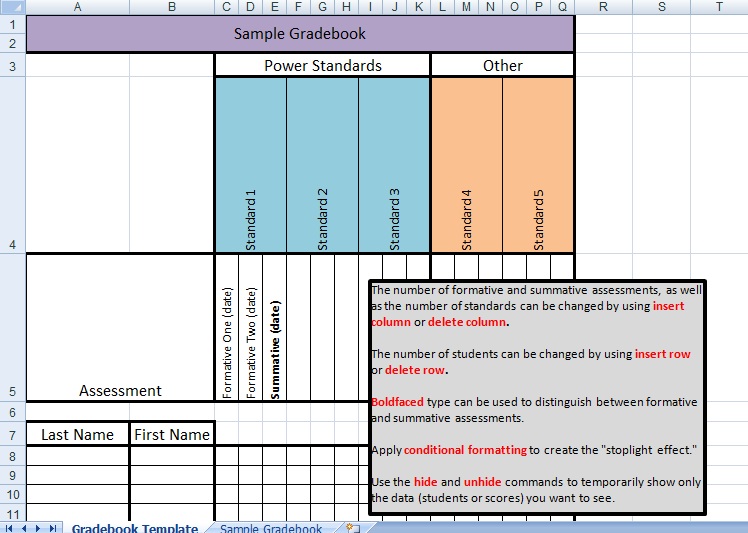
Task: Select column T header
Action: click(719, 7)
